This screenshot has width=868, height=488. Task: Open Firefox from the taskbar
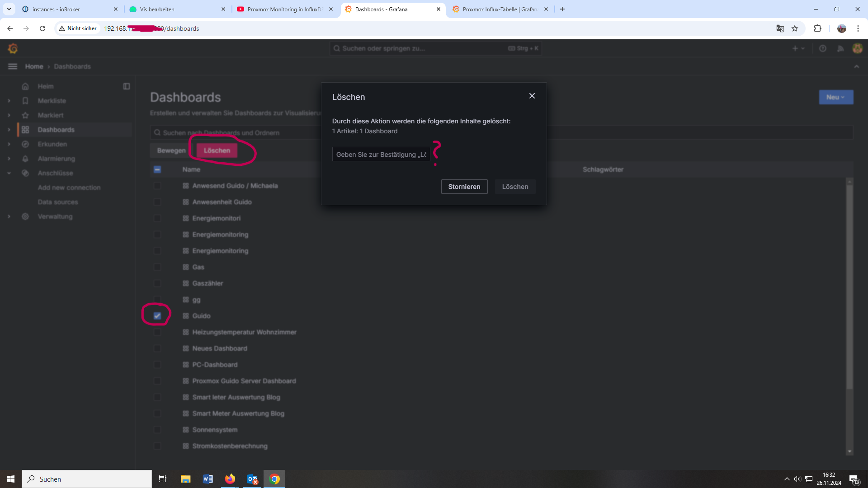coord(230,479)
